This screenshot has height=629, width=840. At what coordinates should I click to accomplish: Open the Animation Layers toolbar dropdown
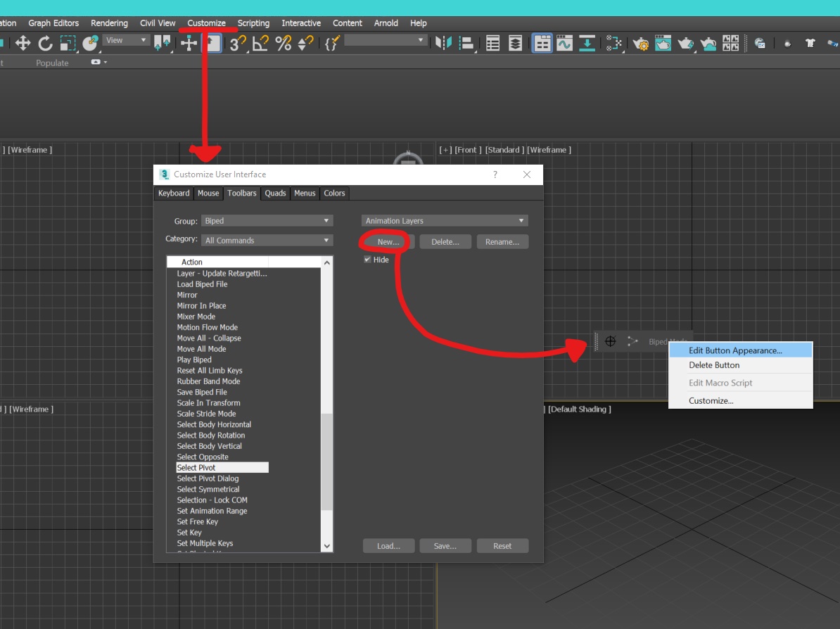pos(444,220)
